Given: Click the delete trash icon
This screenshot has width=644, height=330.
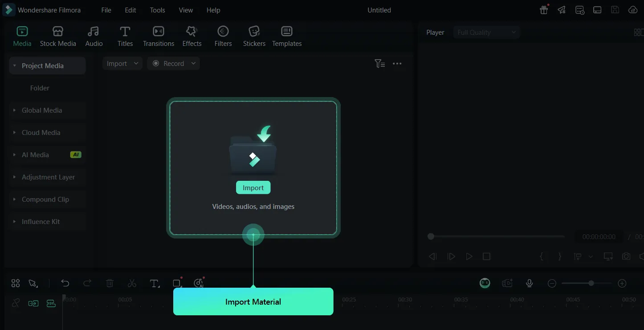Looking at the screenshot, I should tap(110, 283).
